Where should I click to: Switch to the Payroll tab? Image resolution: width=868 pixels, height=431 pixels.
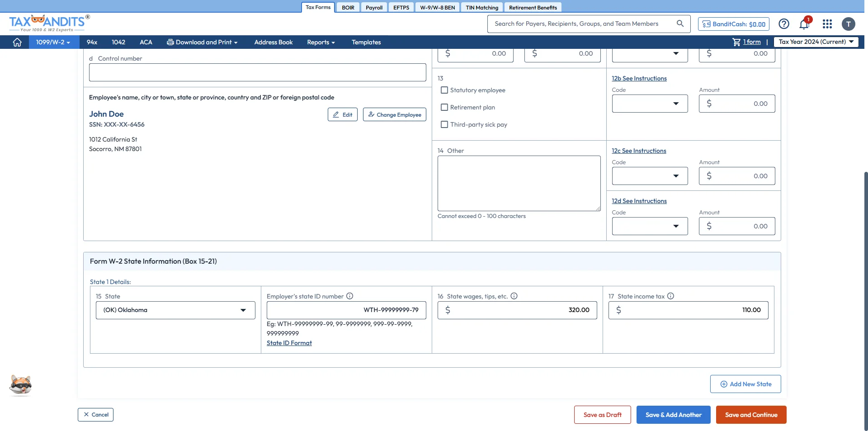pos(374,7)
